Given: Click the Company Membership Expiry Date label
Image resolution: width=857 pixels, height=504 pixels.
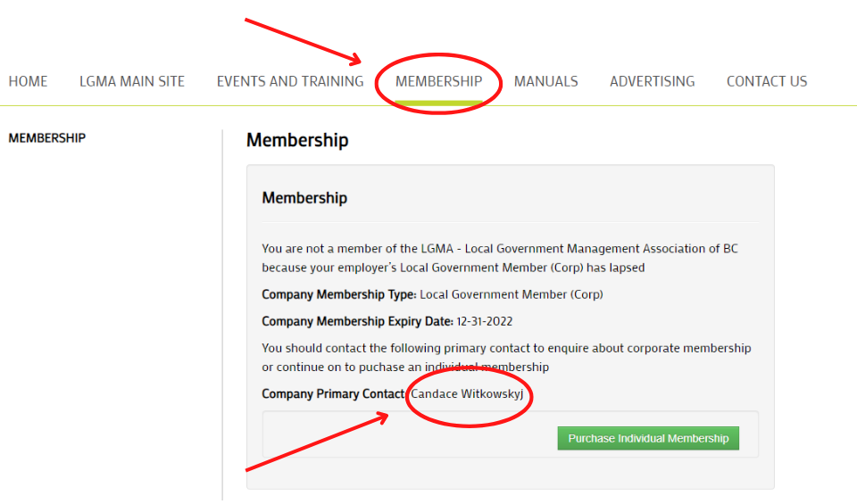Looking at the screenshot, I should 357,322.
